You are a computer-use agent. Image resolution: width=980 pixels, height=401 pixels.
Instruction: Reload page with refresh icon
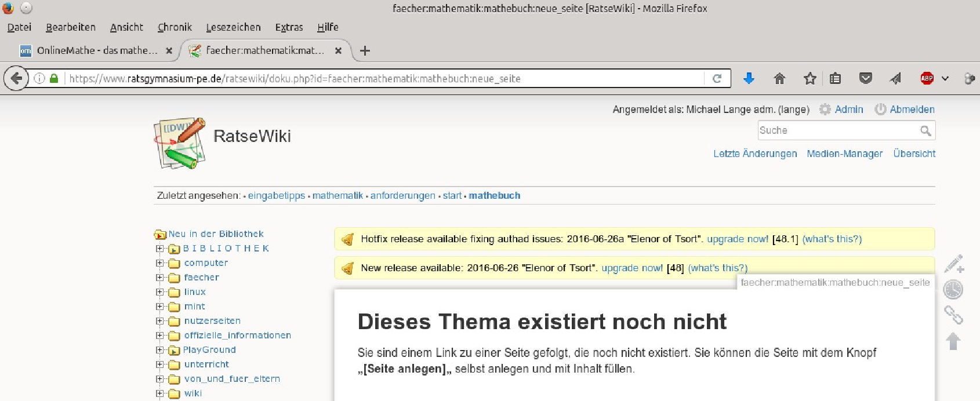[717, 78]
